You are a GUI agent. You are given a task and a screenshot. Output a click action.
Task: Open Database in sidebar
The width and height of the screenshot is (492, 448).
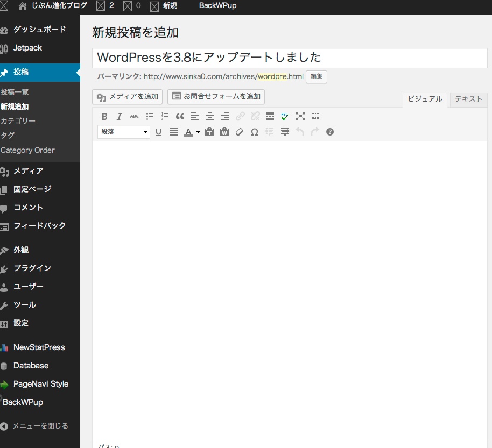pyautogui.click(x=40, y=366)
